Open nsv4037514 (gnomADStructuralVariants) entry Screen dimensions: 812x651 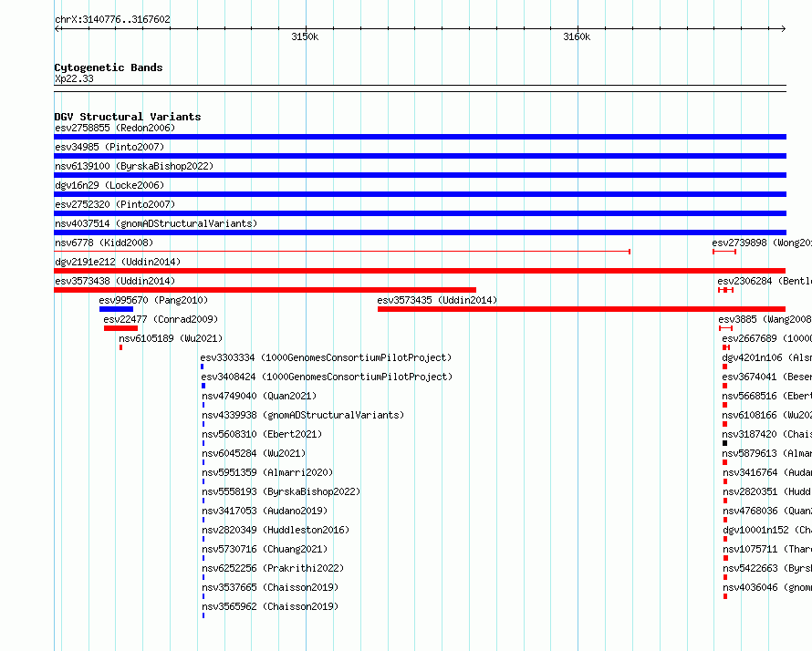[156, 223]
